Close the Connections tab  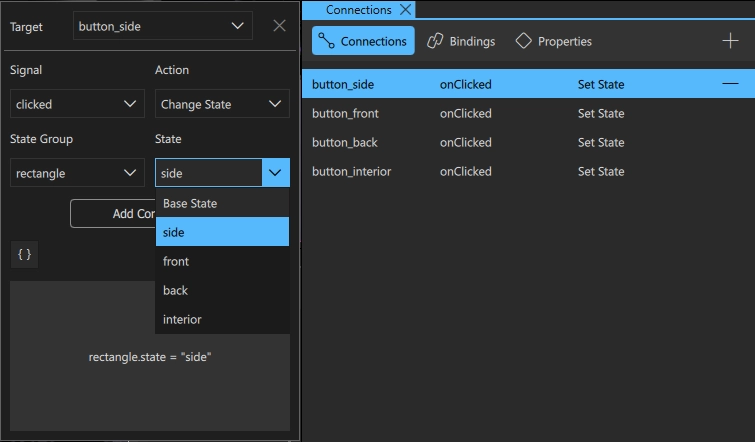(x=405, y=10)
